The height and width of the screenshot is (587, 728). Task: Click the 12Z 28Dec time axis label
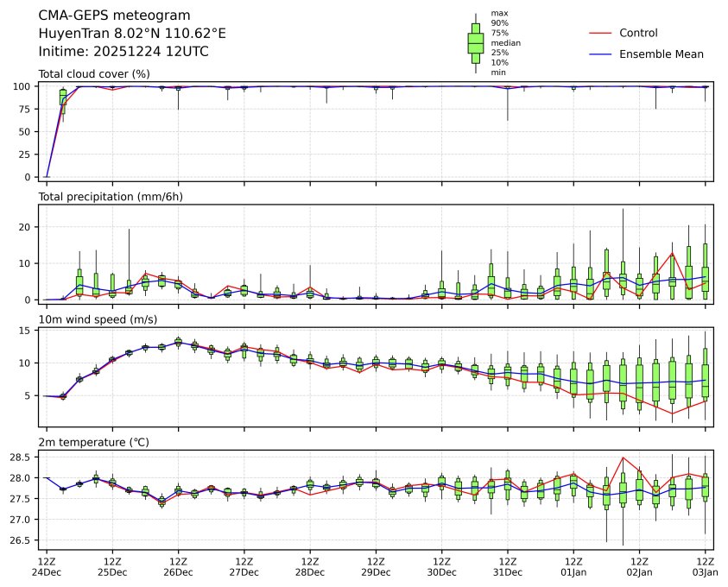(310, 566)
